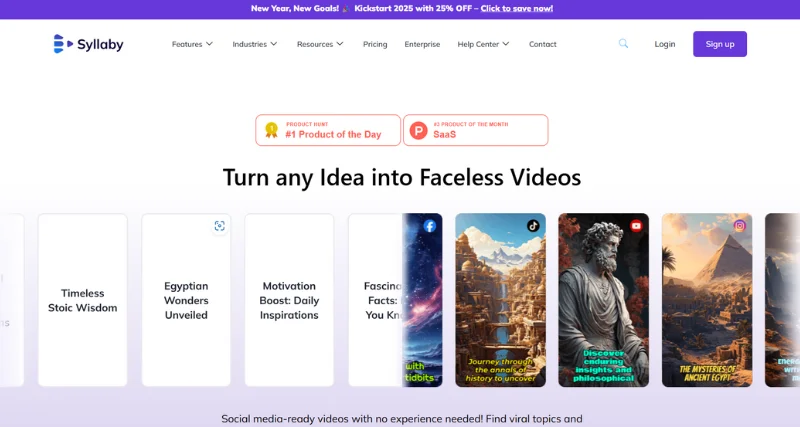
Task: Click the red P Product Hunt icon
Action: 418,131
